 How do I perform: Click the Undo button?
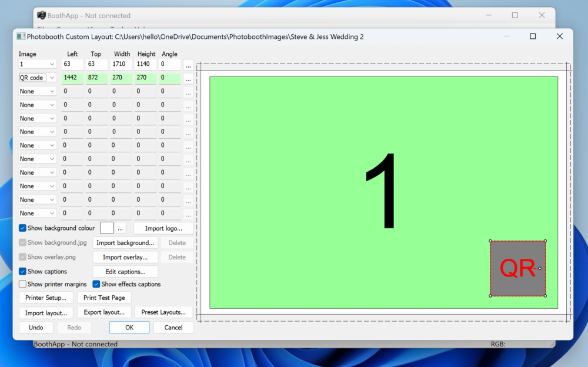[x=36, y=328]
